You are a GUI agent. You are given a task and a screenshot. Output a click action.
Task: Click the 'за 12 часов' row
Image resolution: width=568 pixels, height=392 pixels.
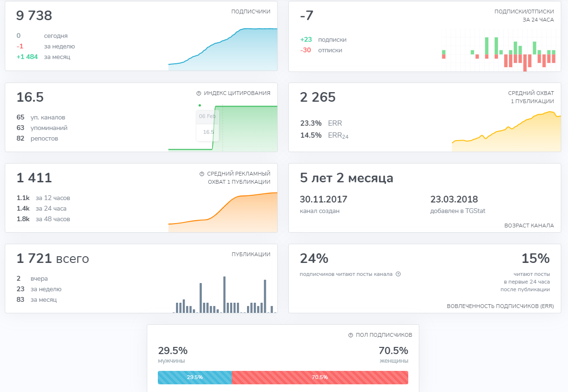click(44, 198)
